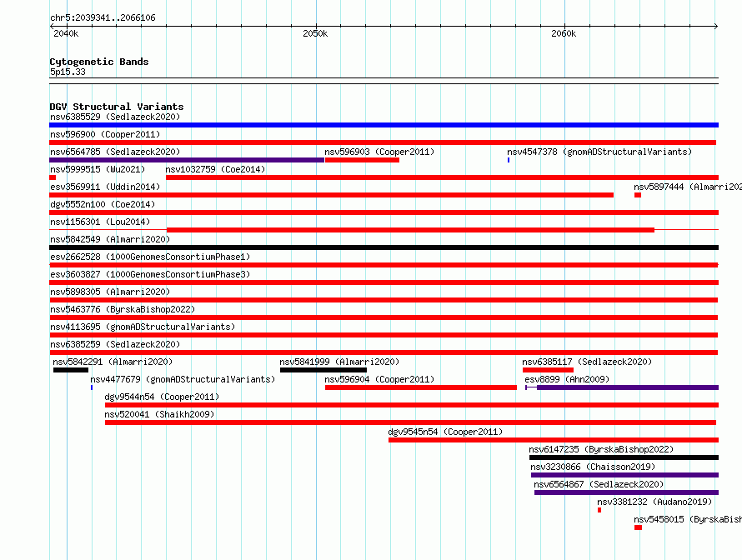
Task: Select nsv4547378 gnomAD label
Action: [x=599, y=152]
